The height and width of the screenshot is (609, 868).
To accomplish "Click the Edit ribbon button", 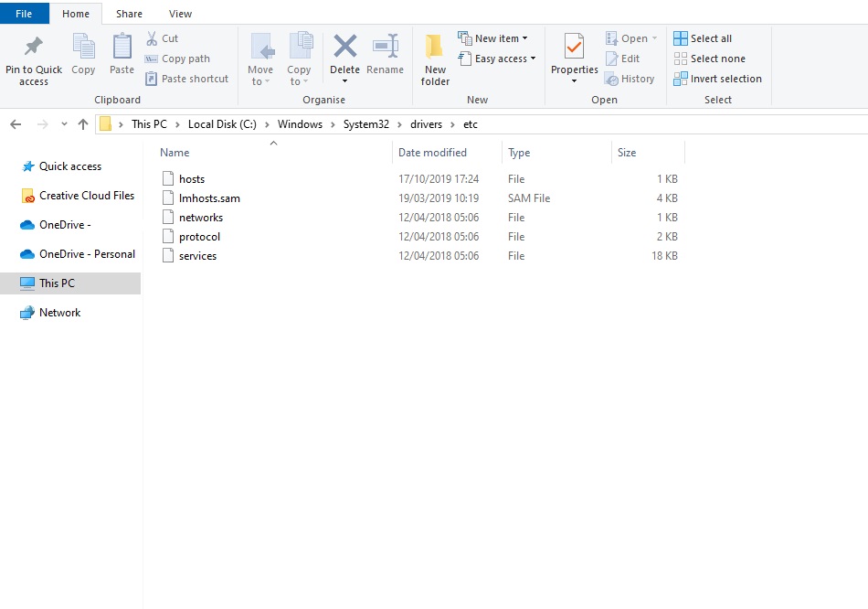I will (623, 59).
